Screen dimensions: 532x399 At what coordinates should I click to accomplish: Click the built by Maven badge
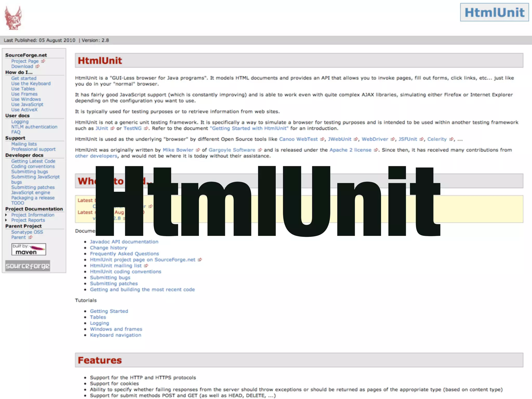29,249
